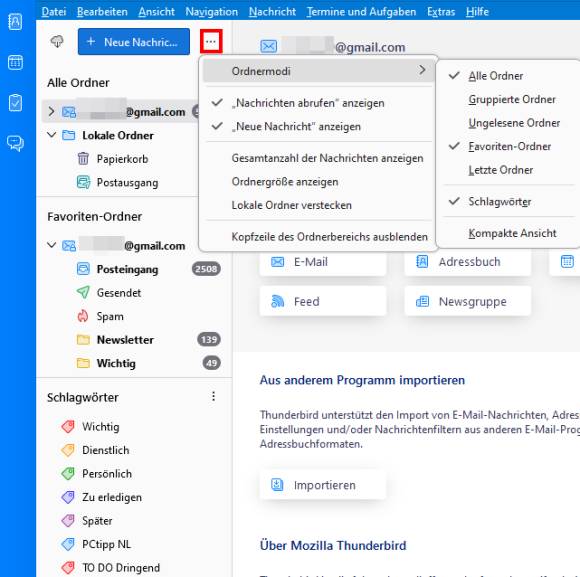Image resolution: width=580 pixels, height=577 pixels.
Task: Collapse gmail account under Favoriten-Ordner
Action: pyautogui.click(x=51, y=245)
